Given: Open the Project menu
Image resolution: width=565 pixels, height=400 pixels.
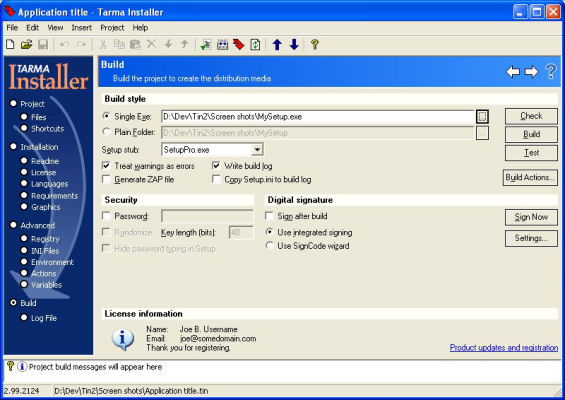Looking at the screenshot, I should (112, 28).
